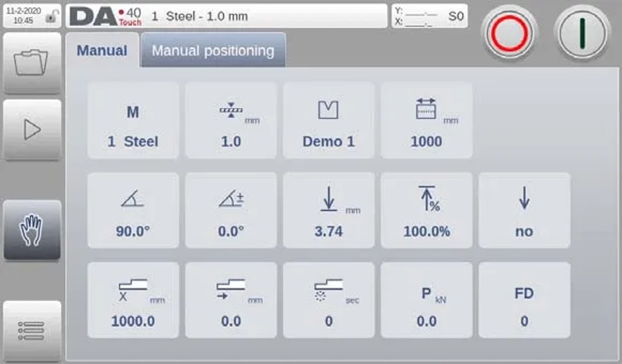Edit the sheet thickness 1.0 mm tile
Image resolution: width=622 pixels, height=364 pixels.
(231, 120)
